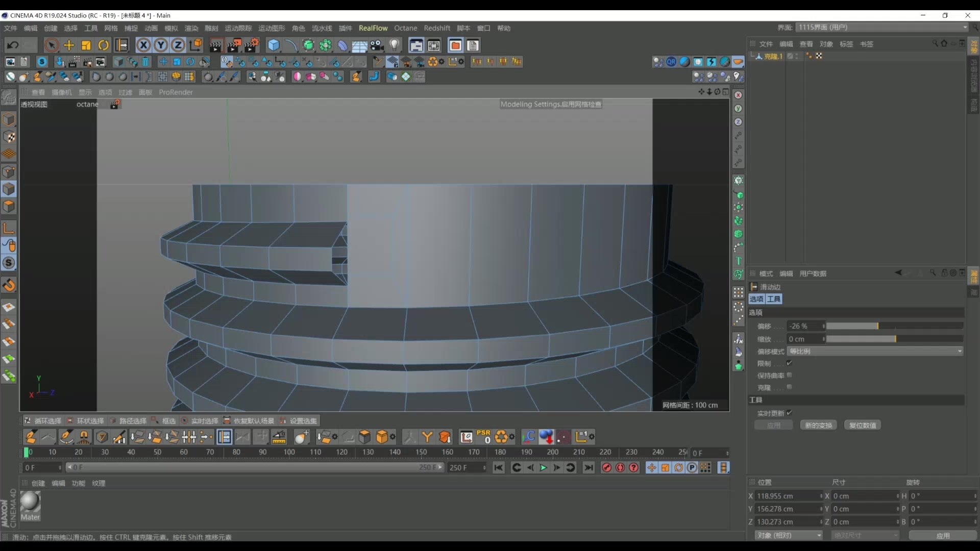Click the Cube primitive icon

click(274, 45)
